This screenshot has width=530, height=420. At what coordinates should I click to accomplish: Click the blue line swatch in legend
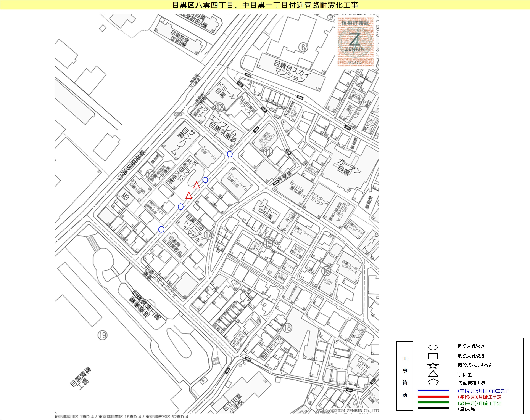click(x=433, y=390)
